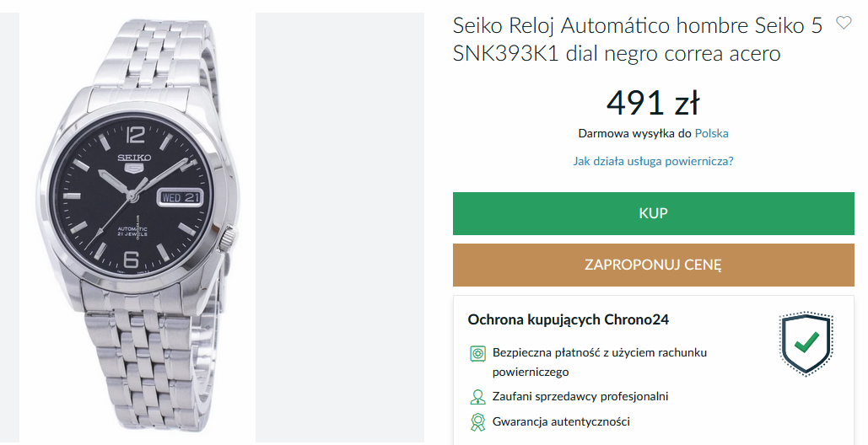Click 'Zaufani sprzedawcy profesjonalni' text

[580, 396]
